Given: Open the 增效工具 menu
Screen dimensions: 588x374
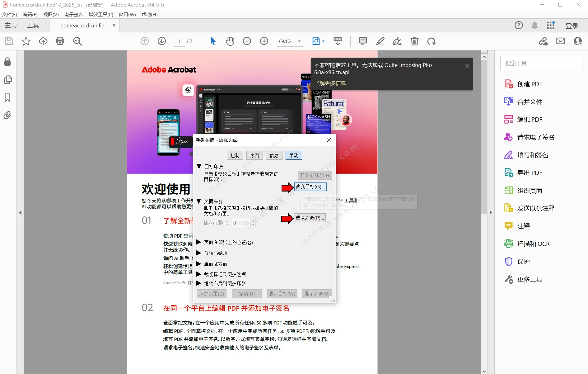Looking at the screenshot, I should 101,15.
